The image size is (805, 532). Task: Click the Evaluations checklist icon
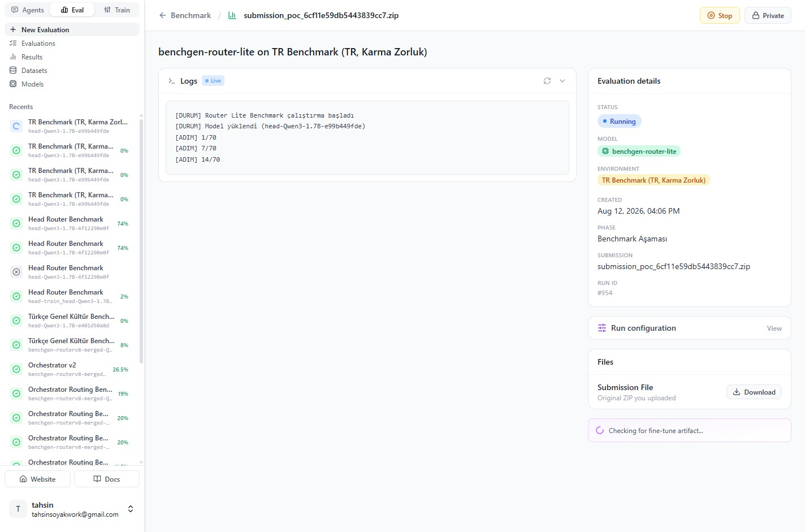pos(13,43)
